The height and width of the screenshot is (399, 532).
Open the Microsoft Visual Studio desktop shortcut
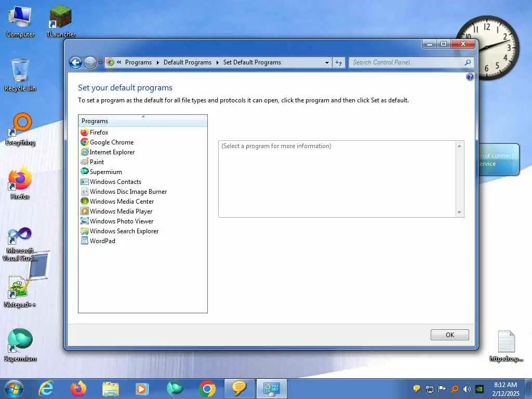coord(20,244)
